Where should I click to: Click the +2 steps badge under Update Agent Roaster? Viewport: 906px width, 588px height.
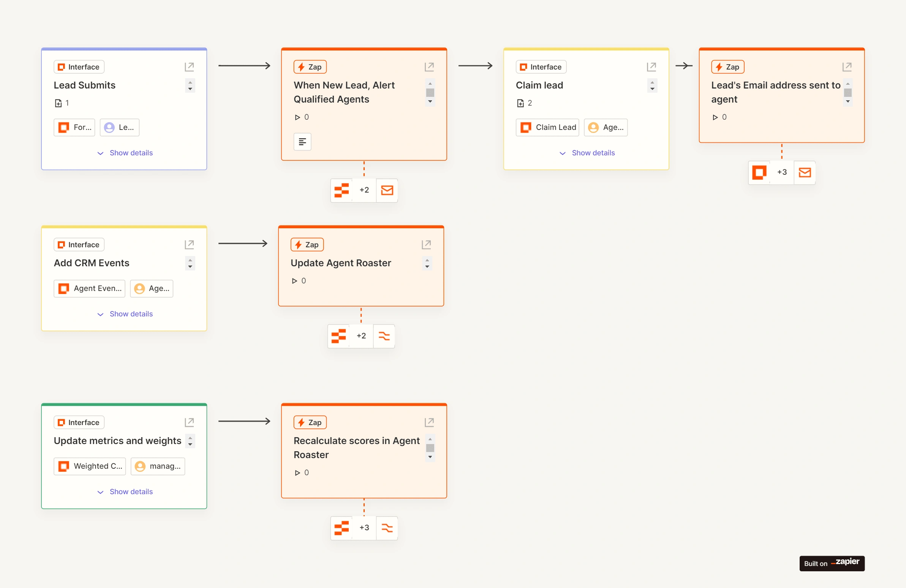point(361,336)
